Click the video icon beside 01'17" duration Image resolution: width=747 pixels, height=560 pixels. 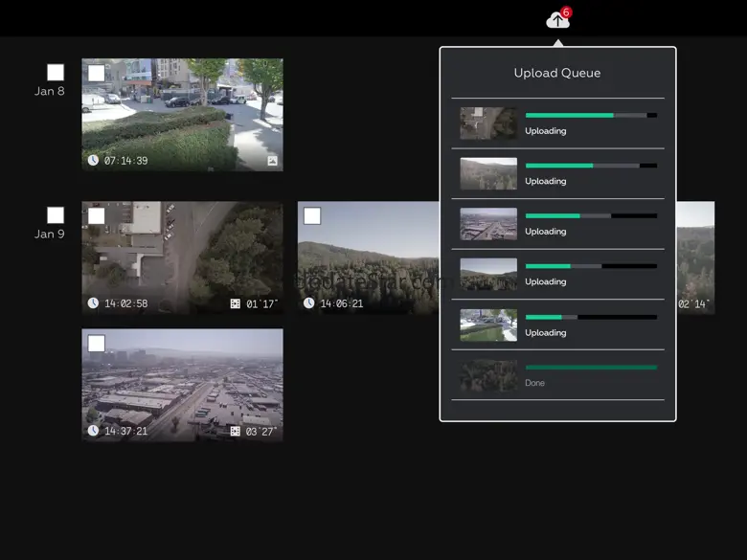[236, 303]
